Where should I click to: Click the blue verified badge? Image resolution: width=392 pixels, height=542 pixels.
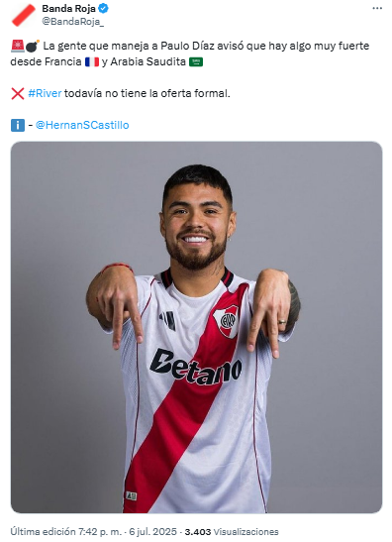[x=103, y=8]
